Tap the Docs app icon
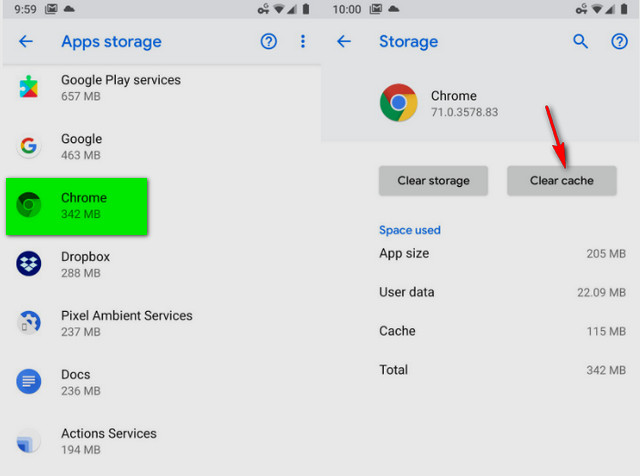640x476 pixels. (29, 381)
